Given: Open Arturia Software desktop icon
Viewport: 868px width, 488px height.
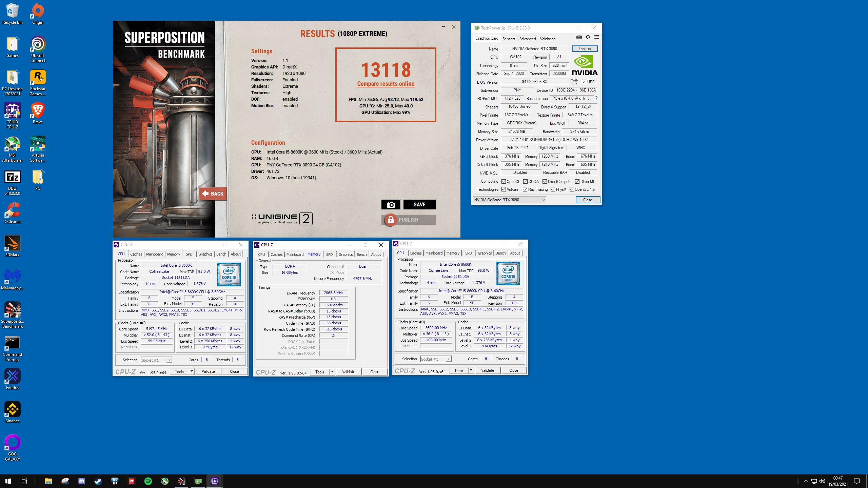Looking at the screenshot, I should pyautogui.click(x=38, y=149).
